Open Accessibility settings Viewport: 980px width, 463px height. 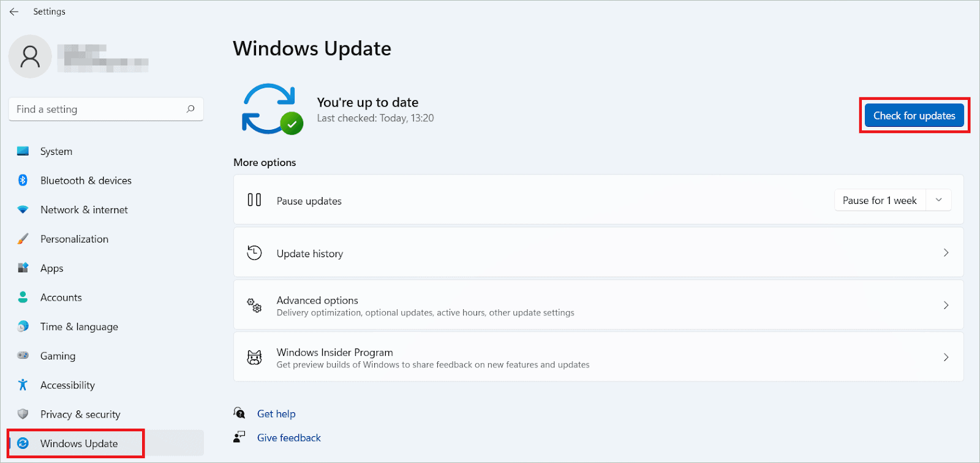click(x=106, y=385)
